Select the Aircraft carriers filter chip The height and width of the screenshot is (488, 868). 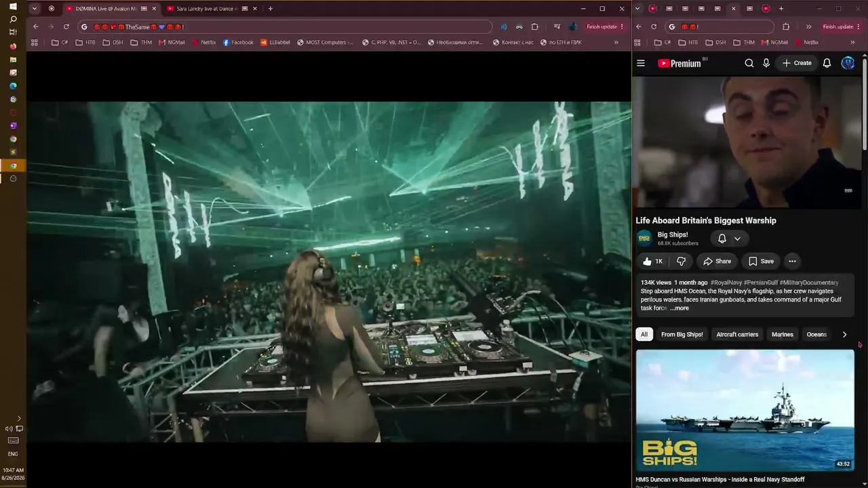pos(737,334)
